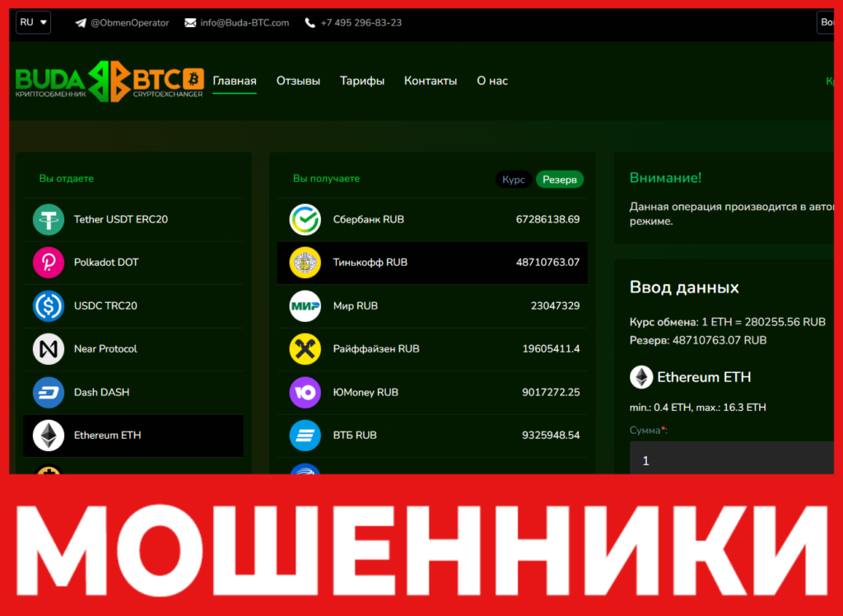Open the RU language selector
843x616 pixels.
(32, 22)
